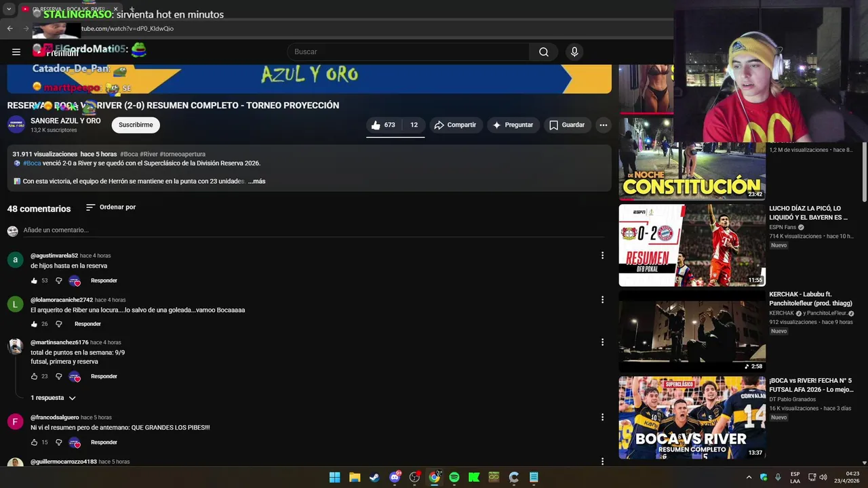Like the comment by @lolamoracaniche2742
868x488 pixels.
coord(34,324)
